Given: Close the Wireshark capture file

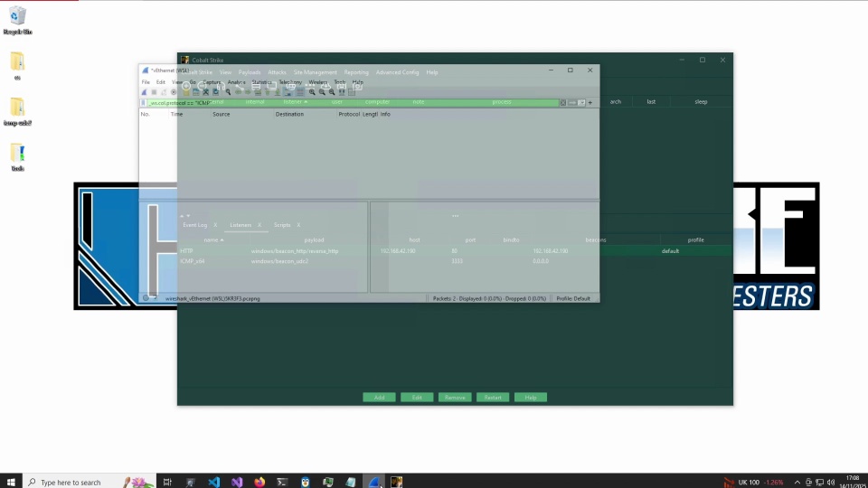Looking at the screenshot, I should click(x=205, y=92).
